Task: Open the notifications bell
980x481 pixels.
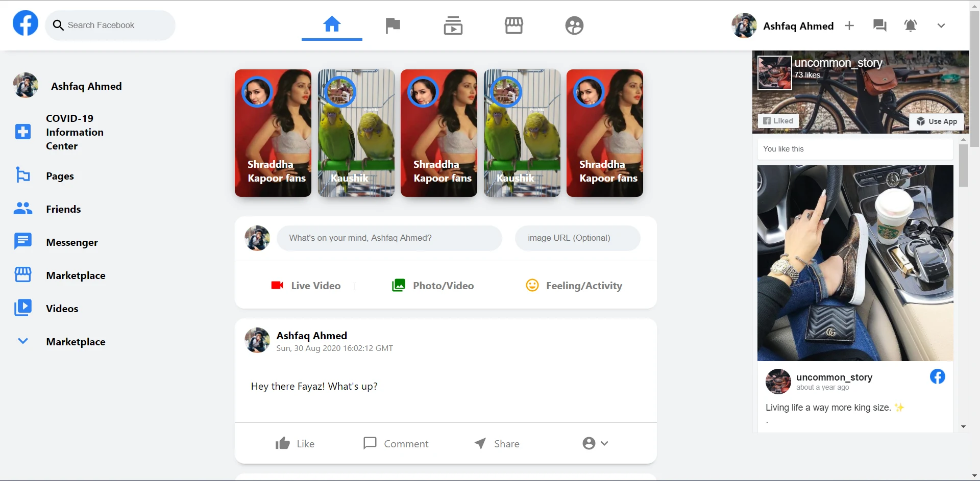Action: coord(911,26)
